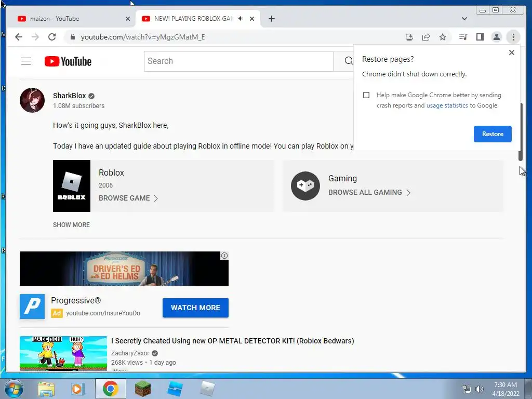532x399 pixels.
Task: Open the Windows Start button
Action: [14, 389]
